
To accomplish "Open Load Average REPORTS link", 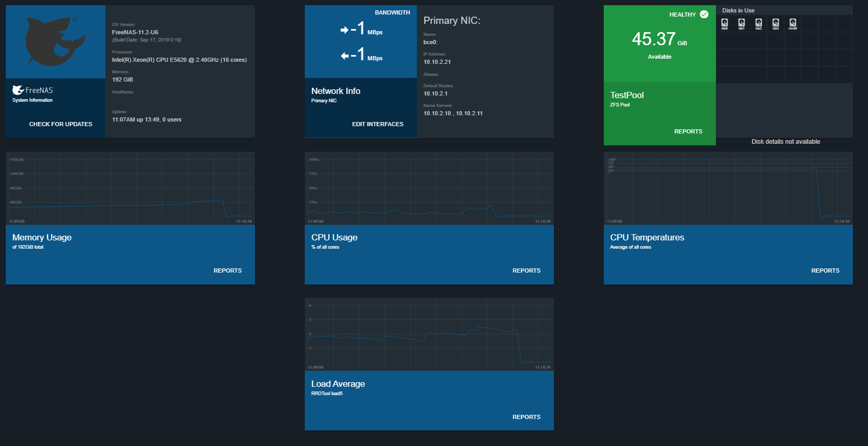I will (x=526, y=417).
